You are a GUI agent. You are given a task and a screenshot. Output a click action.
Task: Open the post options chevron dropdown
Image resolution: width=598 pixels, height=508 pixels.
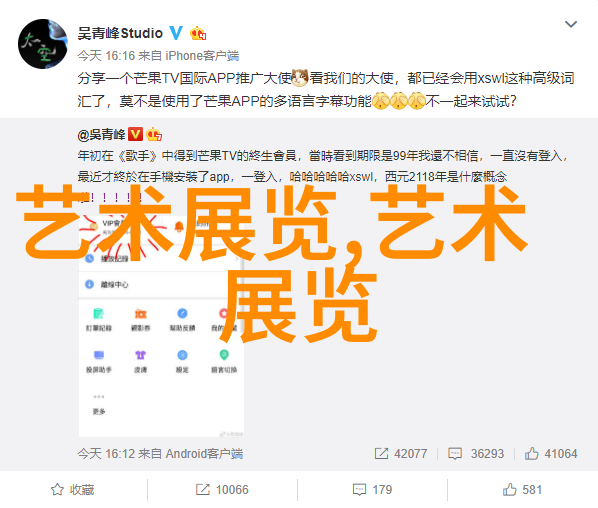[571, 24]
